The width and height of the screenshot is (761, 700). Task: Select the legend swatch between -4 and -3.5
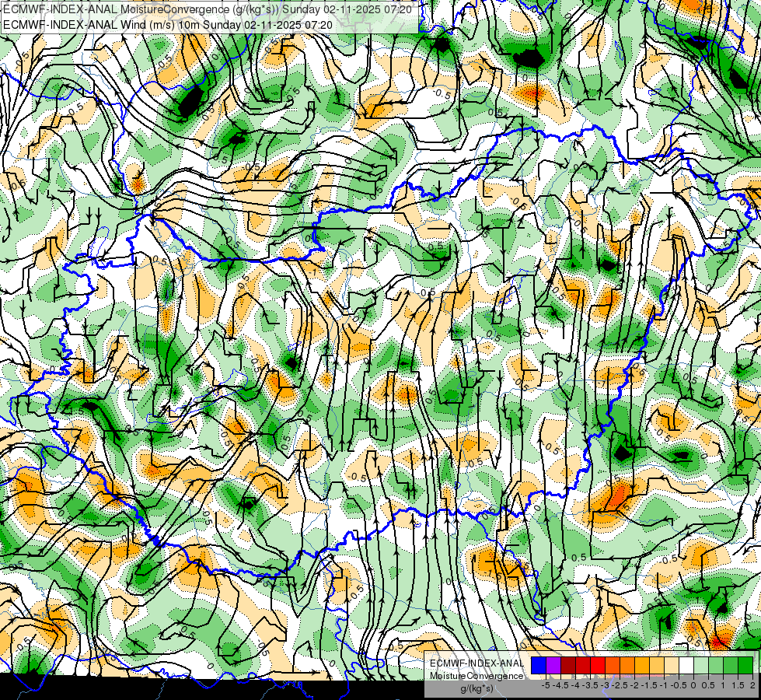click(x=583, y=666)
